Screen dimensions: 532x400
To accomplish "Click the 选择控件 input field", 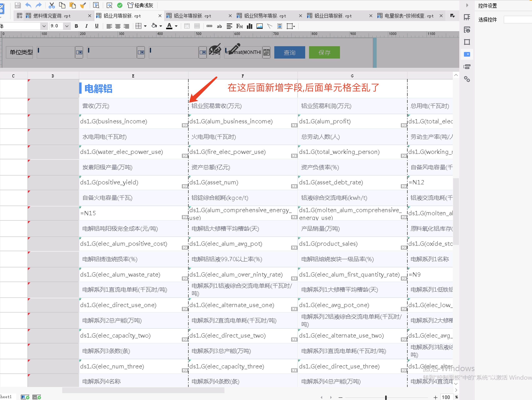I will tap(518, 19).
